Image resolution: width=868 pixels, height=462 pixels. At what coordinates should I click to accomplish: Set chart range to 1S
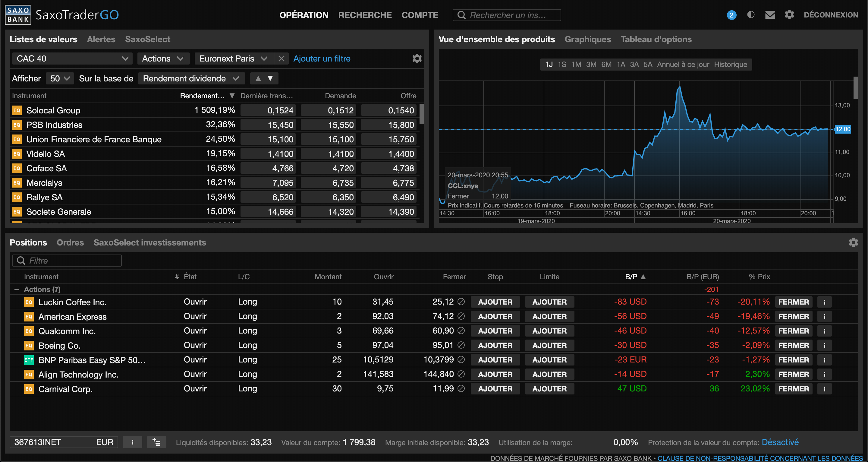[x=562, y=65]
